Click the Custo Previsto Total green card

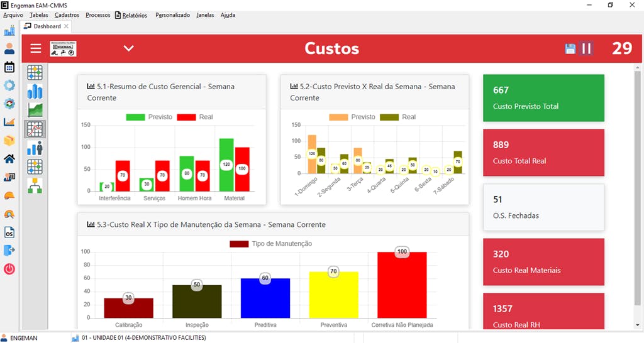tap(543, 97)
